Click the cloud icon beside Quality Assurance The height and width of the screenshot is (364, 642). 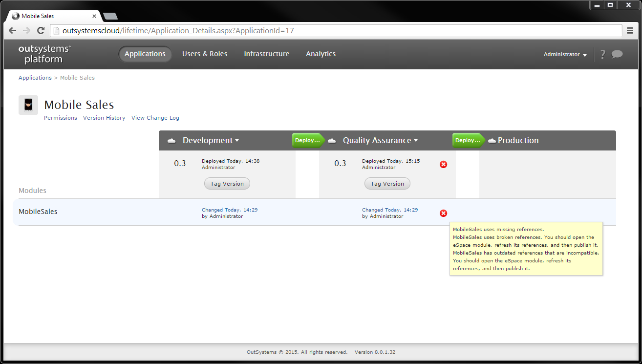pos(332,140)
